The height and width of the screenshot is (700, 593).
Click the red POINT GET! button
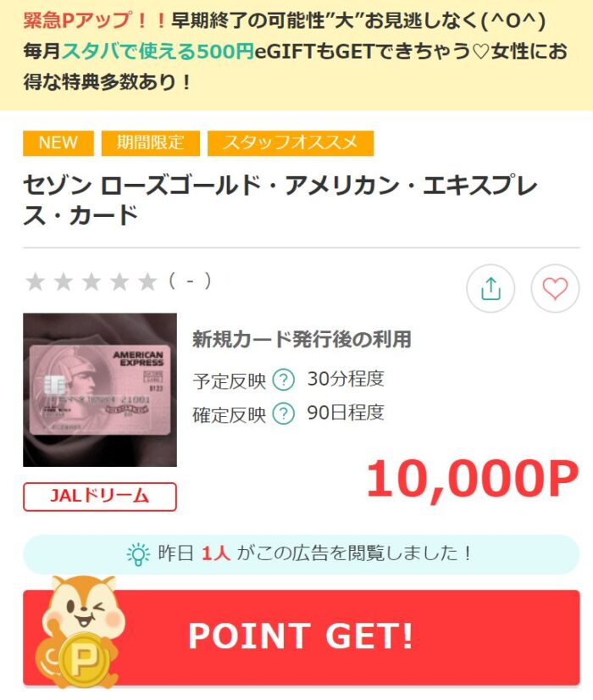tap(302, 637)
